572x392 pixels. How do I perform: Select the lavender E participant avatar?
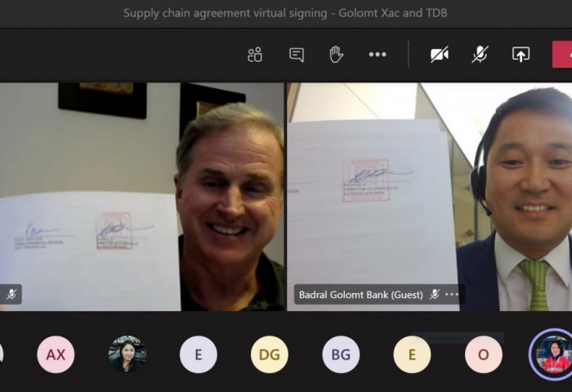coord(198,354)
